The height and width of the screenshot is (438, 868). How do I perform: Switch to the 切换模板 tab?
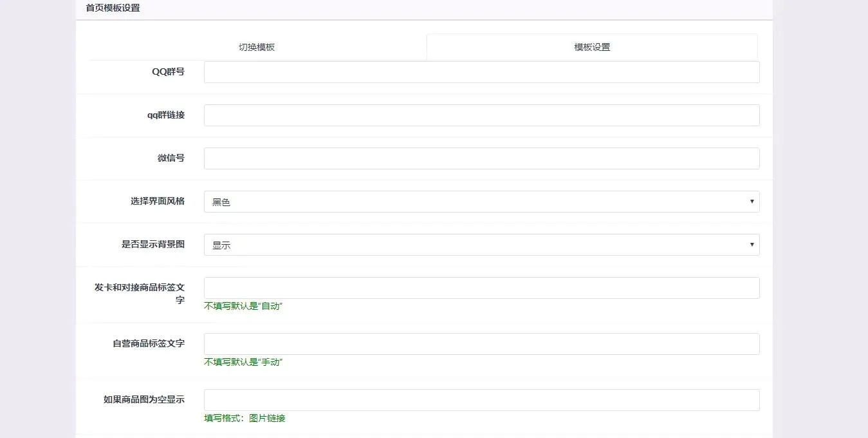257,47
